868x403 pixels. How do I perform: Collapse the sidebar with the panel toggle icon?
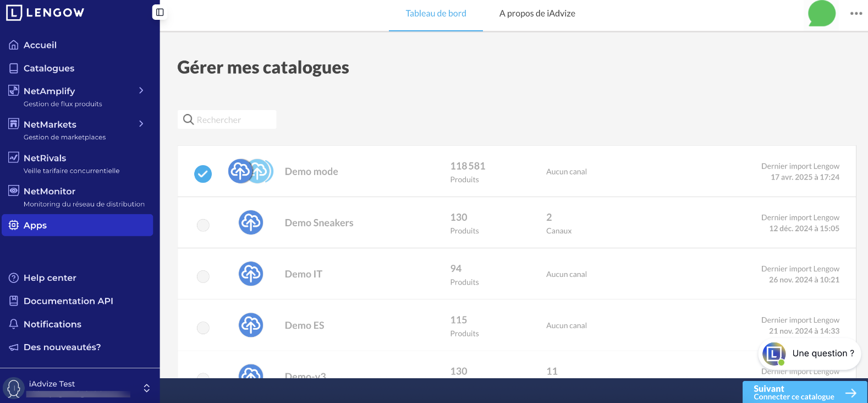pos(160,12)
